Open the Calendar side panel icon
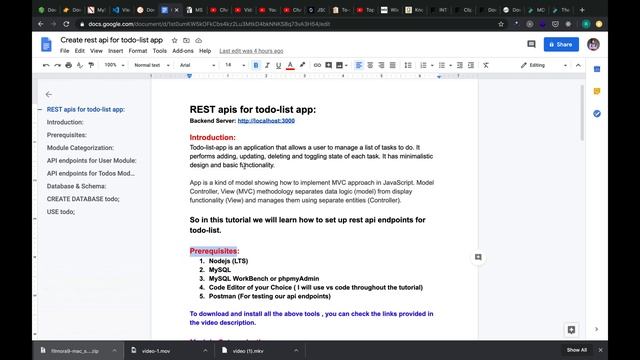 597,69
